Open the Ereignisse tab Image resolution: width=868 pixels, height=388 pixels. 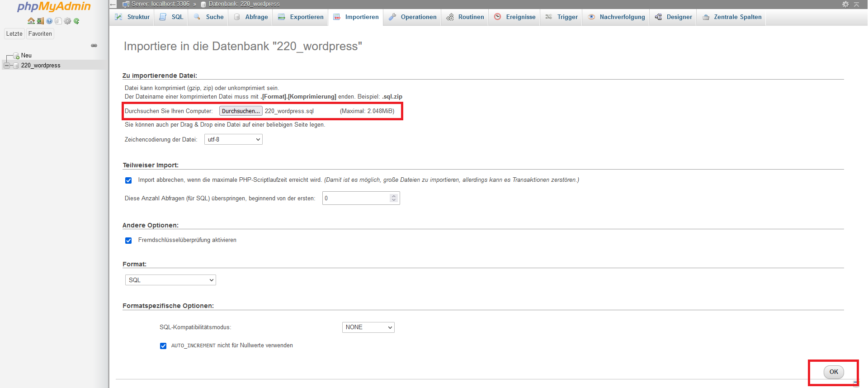point(514,17)
